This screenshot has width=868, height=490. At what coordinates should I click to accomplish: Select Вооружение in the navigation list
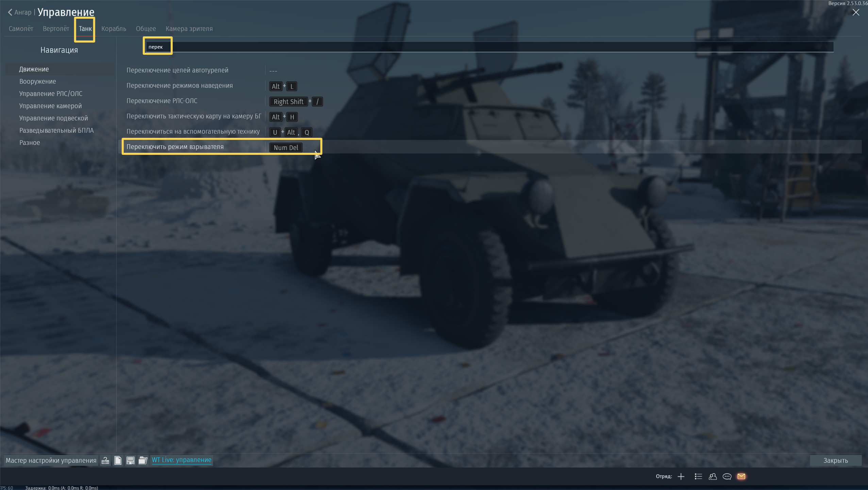pos(37,81)
